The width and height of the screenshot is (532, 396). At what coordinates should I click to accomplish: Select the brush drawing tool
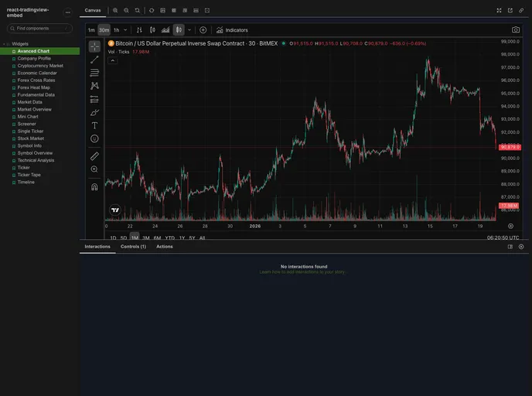[94, 112]
